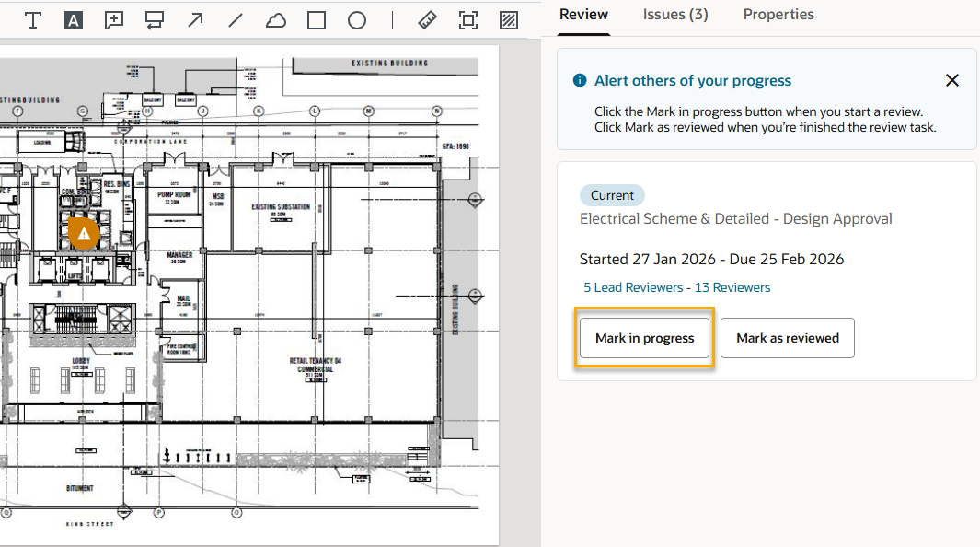The width and height of the screenshot is (980, 547).
Task: Click the fit-to-frame bracket icon
Action: (467, 20)
